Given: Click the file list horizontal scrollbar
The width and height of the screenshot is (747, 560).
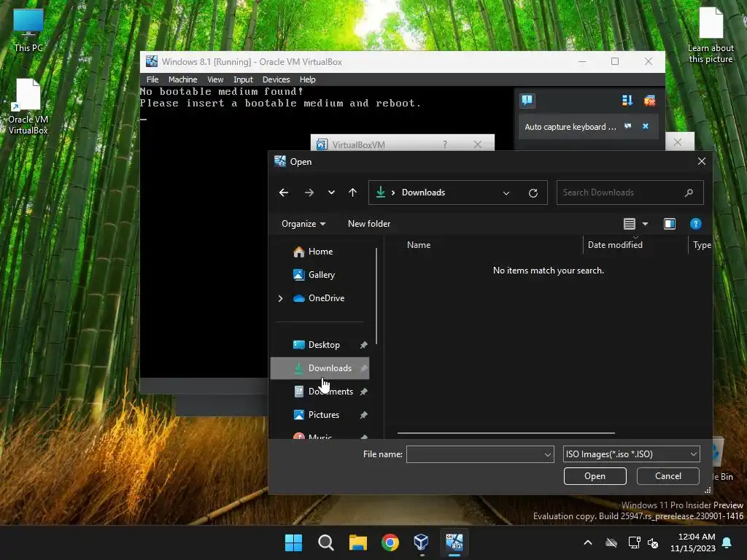Looking at the screenshot, I should pos(506,433).
